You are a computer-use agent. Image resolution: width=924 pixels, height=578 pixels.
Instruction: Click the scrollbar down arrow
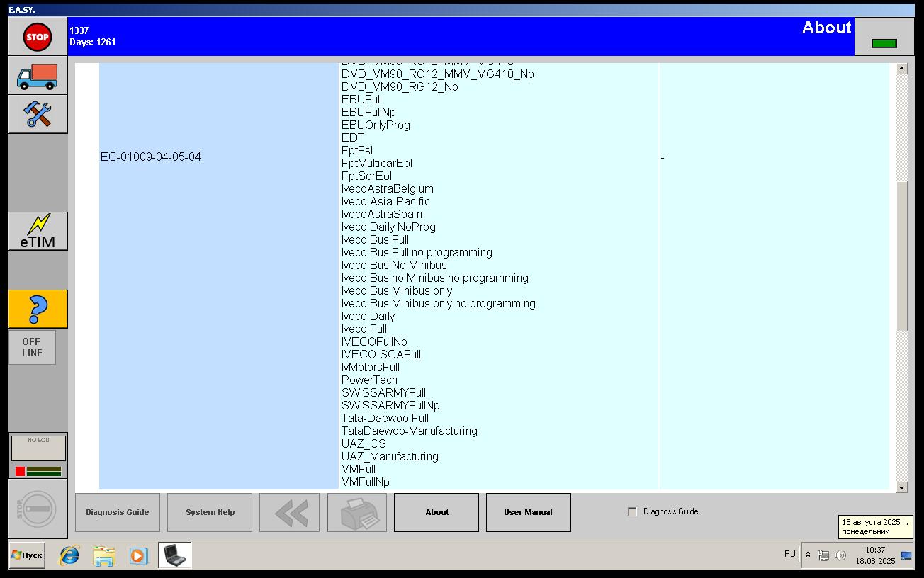coord(902,487)
